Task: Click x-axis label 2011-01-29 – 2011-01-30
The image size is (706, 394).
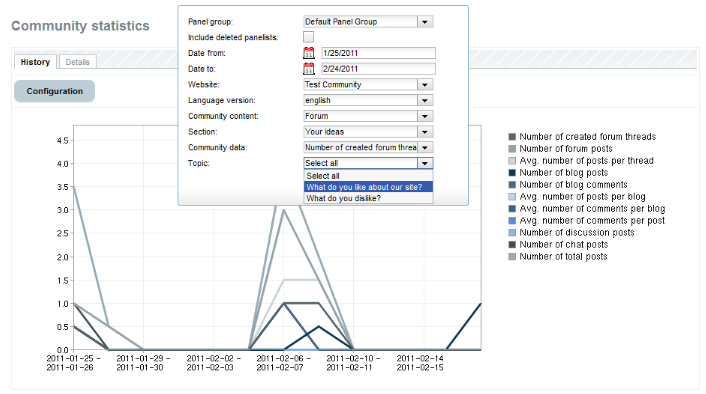Action: point(143,363)
